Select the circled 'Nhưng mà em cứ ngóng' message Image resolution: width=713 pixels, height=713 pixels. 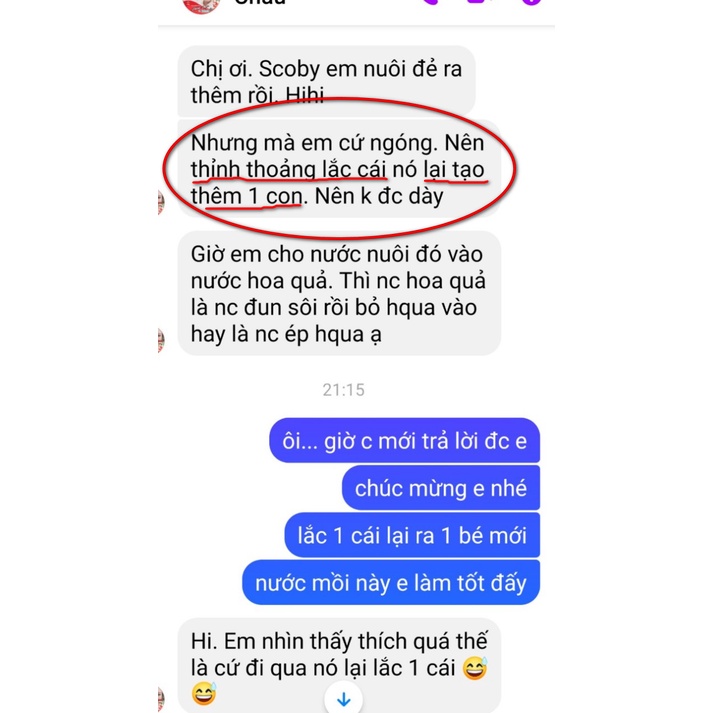coord(339,169)
